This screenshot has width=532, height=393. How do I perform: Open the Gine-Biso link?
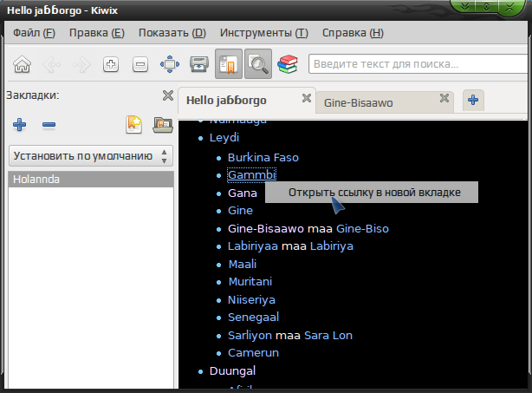tap(362, 228)
